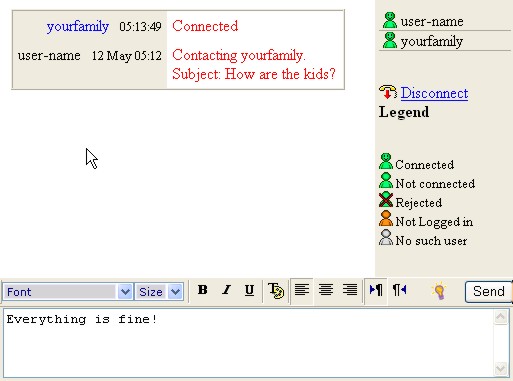The width and height of the screenshot is (513, 381).
Task: Click the Connected legend icon
Action: click(x=386, y=161)
